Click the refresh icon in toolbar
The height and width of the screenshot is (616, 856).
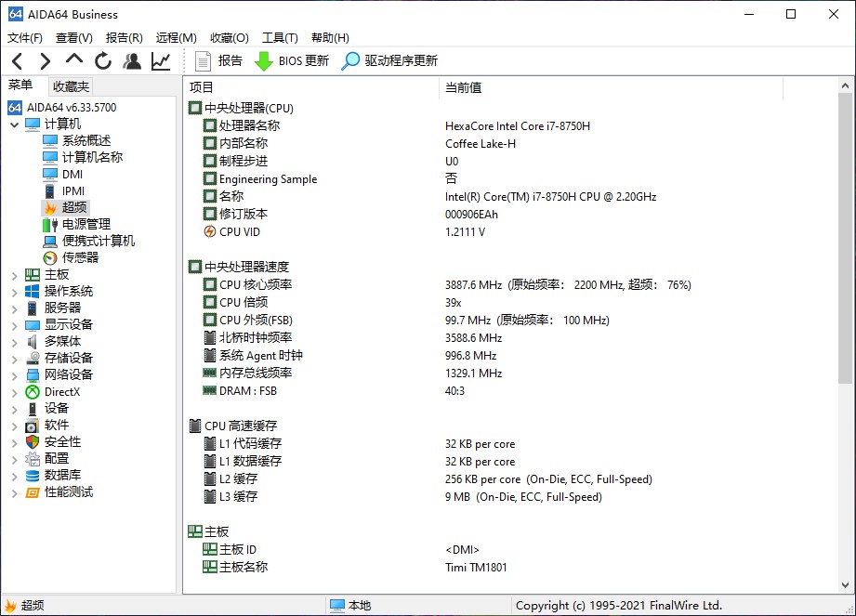(103, 61)
